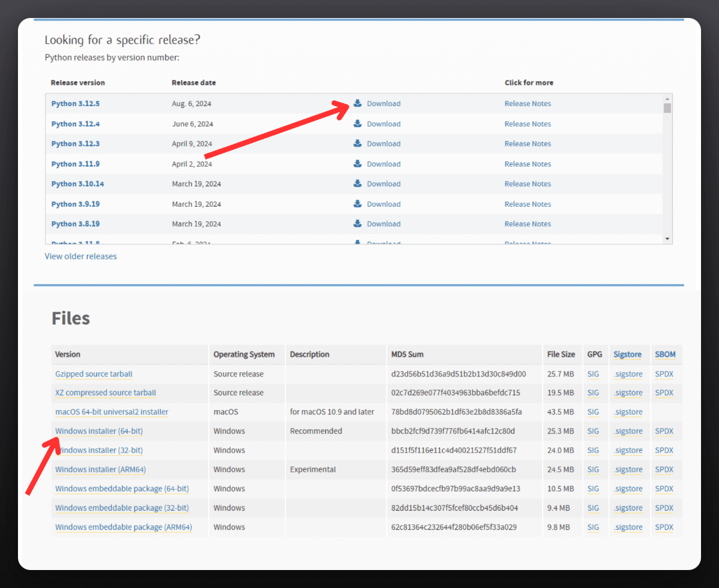
Task: Download macOS 64-bit universal2 installer
Action: [111, 412]
